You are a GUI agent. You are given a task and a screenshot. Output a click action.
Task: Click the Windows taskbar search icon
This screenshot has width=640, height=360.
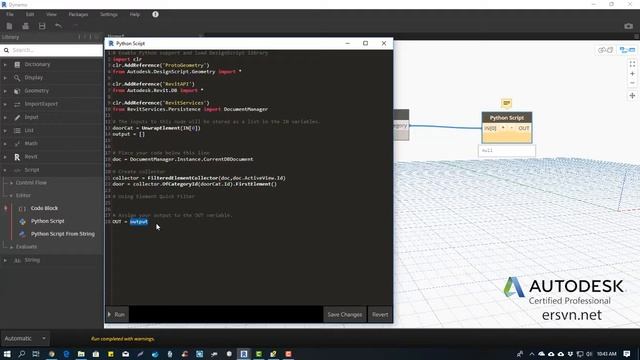tap(22, 354)
